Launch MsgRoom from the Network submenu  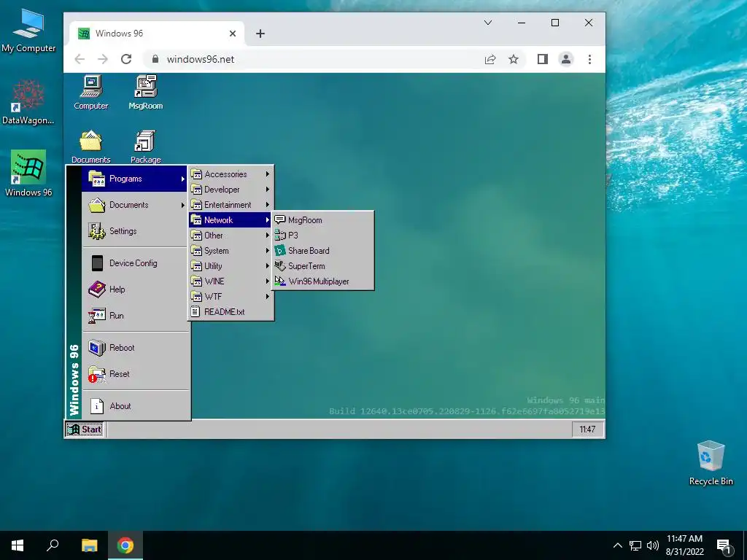[322, 220]
